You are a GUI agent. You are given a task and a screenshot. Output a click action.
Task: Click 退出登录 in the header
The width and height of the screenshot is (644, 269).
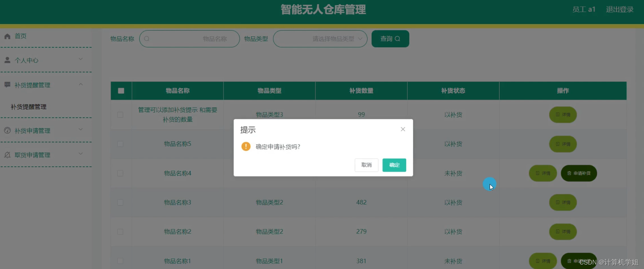[619, 9]
